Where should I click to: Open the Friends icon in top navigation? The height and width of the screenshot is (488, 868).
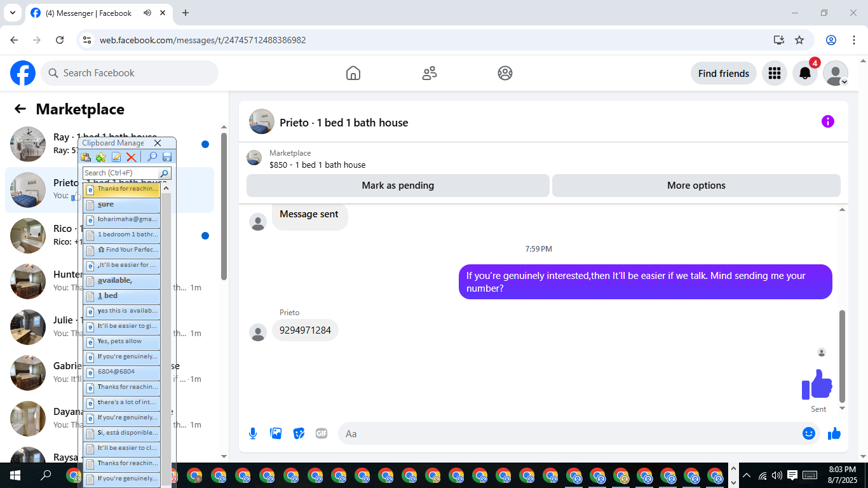point(430,73)
